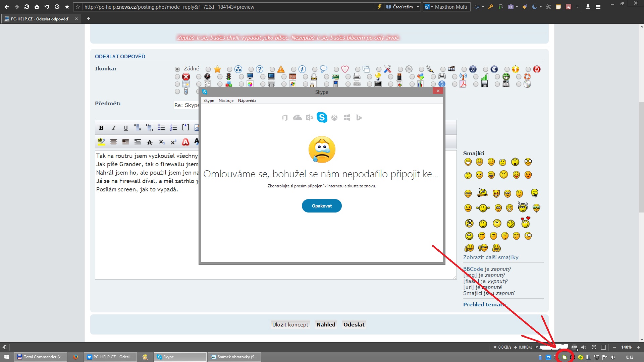Toggle bold formatting in editor toolbar

click(101, 128)
